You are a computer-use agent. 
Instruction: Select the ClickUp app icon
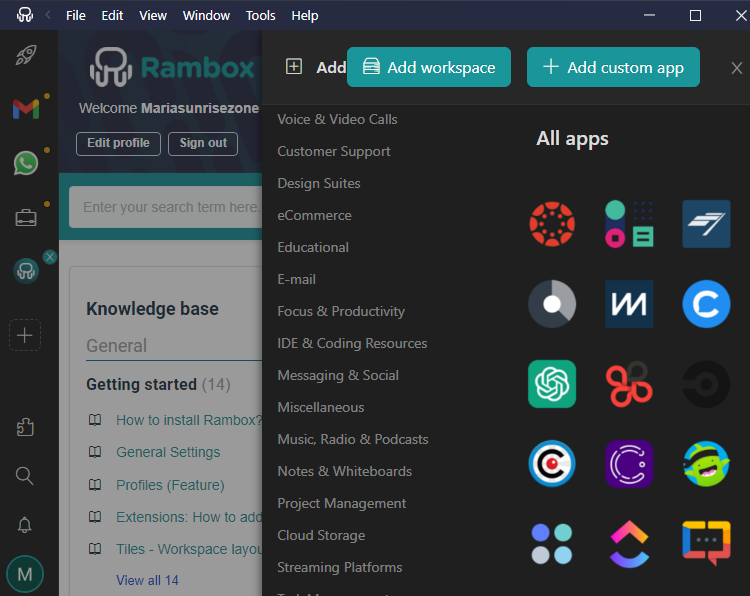click(629, 543)
